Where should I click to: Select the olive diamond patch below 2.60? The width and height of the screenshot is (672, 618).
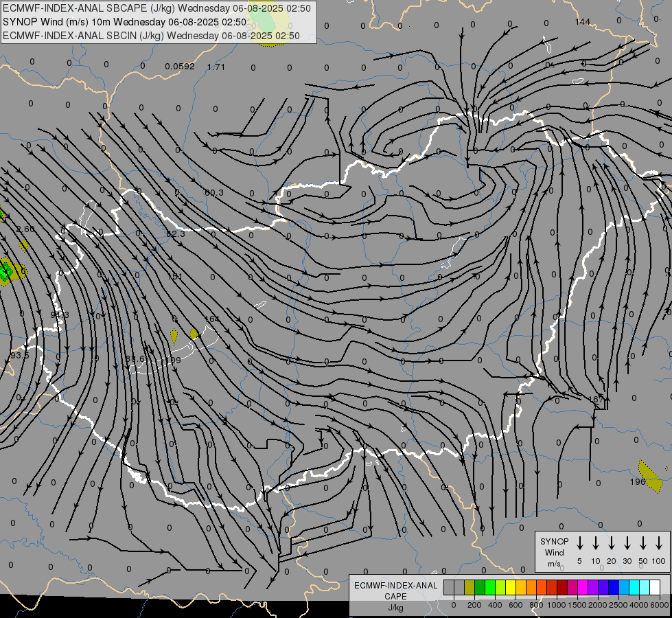(x=24, y=245)
